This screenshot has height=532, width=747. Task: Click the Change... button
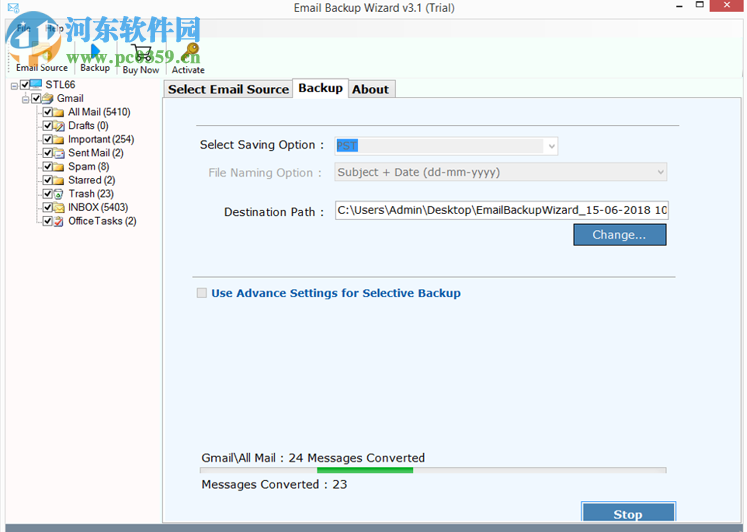tap(619, 235)
